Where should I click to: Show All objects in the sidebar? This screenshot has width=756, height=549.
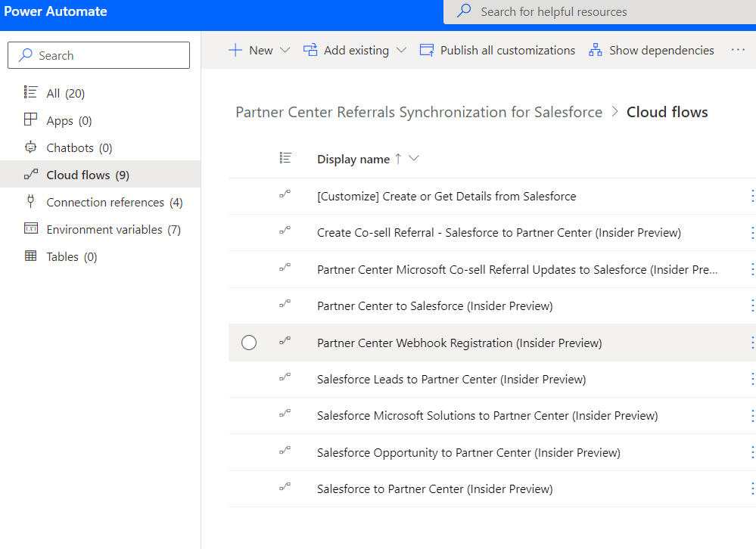point(53,94)
